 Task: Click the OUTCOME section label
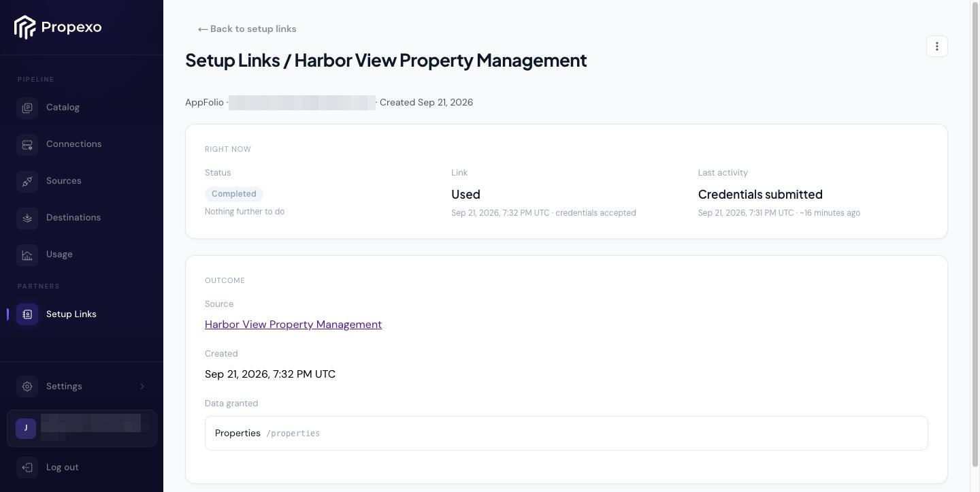pos(225,280)
